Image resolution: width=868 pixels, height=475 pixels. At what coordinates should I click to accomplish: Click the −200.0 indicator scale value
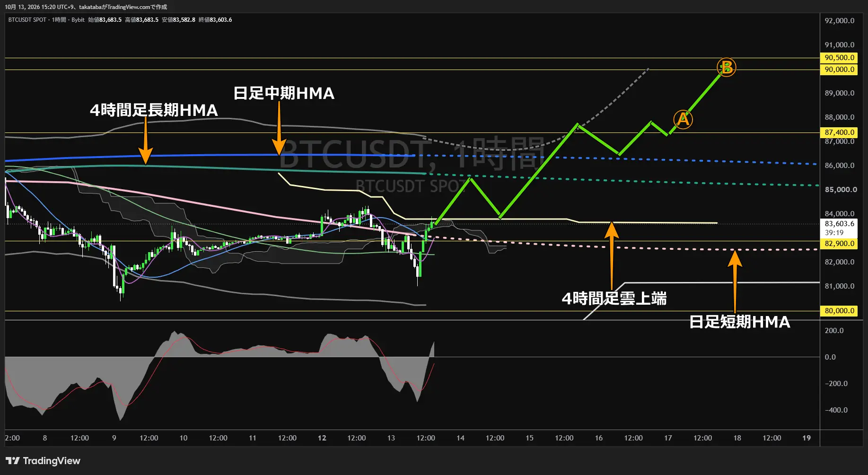coord(836,384)
